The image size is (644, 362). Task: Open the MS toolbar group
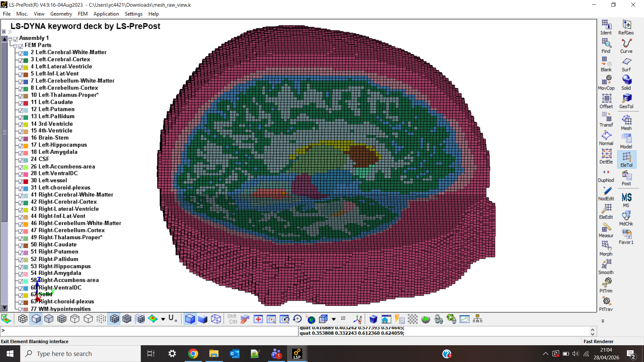626,200
